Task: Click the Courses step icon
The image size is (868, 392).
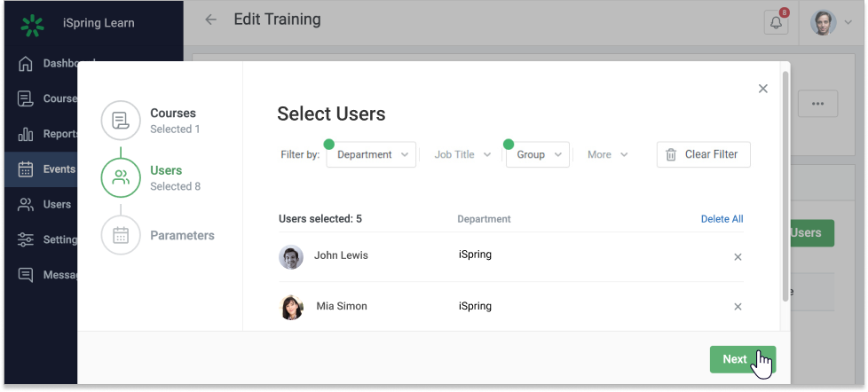Action: coord(121,121)
